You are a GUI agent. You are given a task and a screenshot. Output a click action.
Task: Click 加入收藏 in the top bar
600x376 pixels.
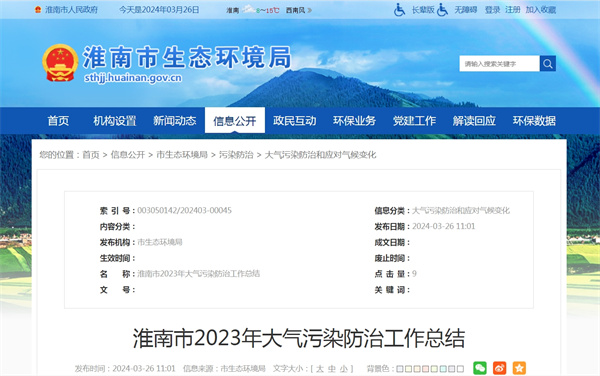coord(541,10)
